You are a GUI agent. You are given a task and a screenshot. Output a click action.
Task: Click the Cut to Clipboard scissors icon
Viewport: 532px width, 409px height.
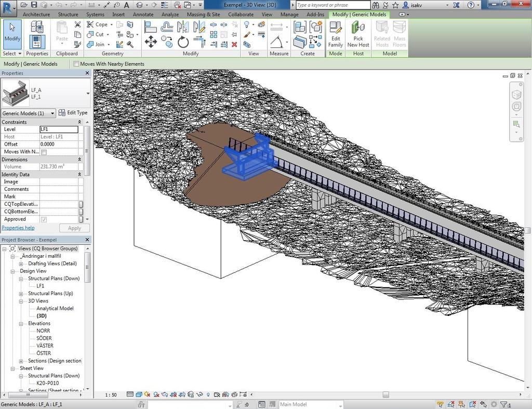point(78,24)
